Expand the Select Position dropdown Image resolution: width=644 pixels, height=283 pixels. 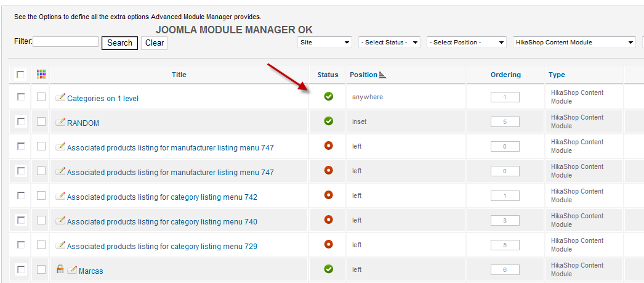[x=466, y=43]
